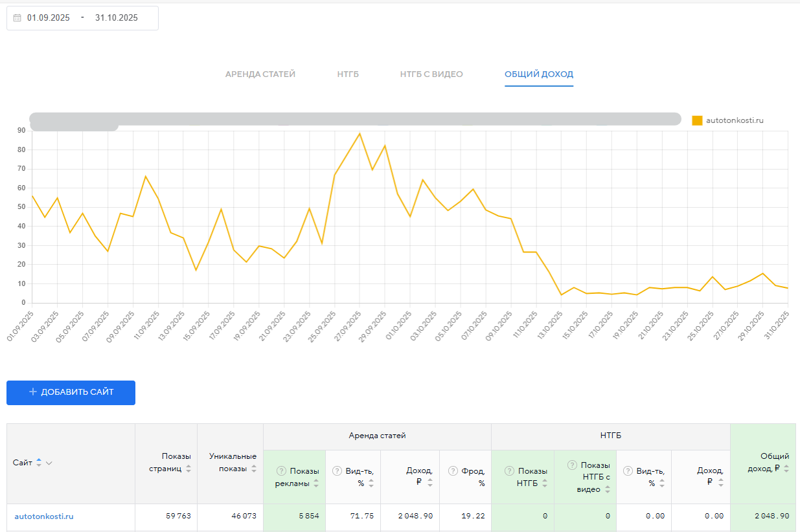Viewport: 800px width, 532px height.
Task: Click the start date 01.09.2025 field
Action: [x=49, y=18]
